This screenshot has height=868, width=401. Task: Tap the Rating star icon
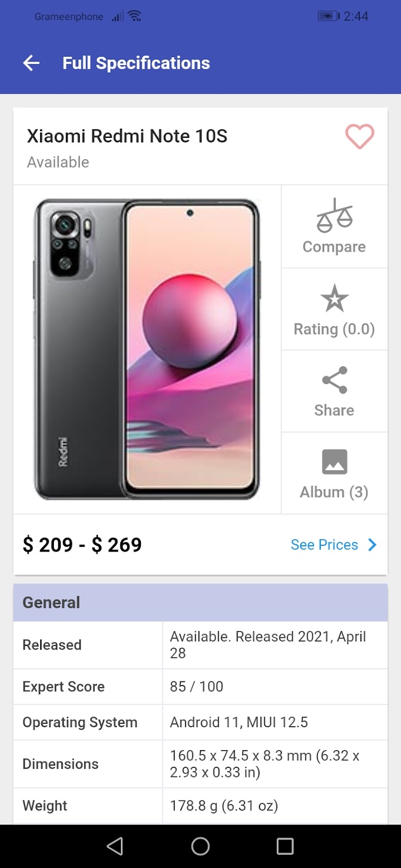click(335, 299)
